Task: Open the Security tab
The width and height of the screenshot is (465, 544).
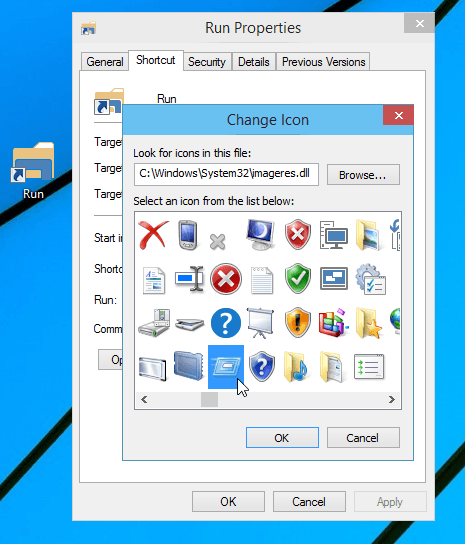Action: tap(207, 62)
